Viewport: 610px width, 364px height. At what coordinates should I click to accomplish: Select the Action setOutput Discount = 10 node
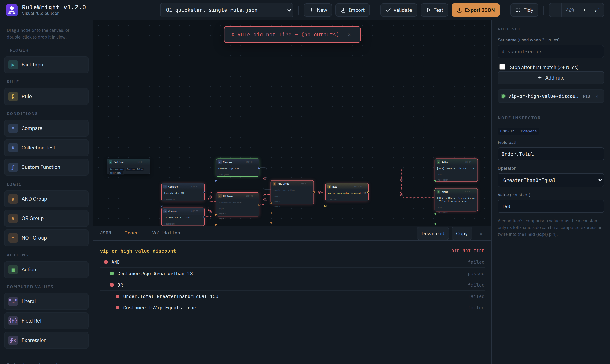coord(456,170)
